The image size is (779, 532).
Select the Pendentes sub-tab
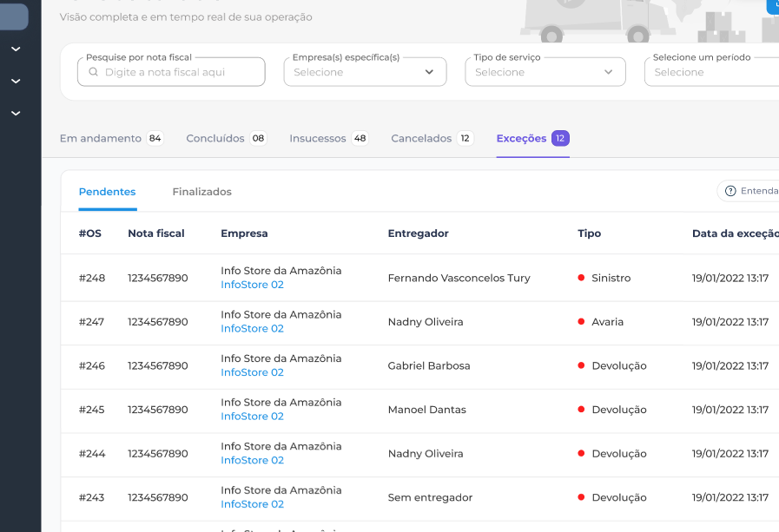pos(107,192)
